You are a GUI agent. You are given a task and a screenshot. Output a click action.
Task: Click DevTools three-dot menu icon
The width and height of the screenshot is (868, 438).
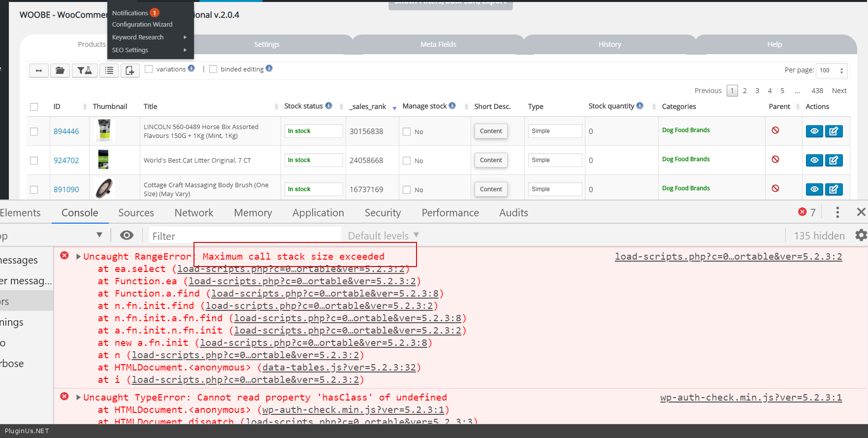click(837, 212)
